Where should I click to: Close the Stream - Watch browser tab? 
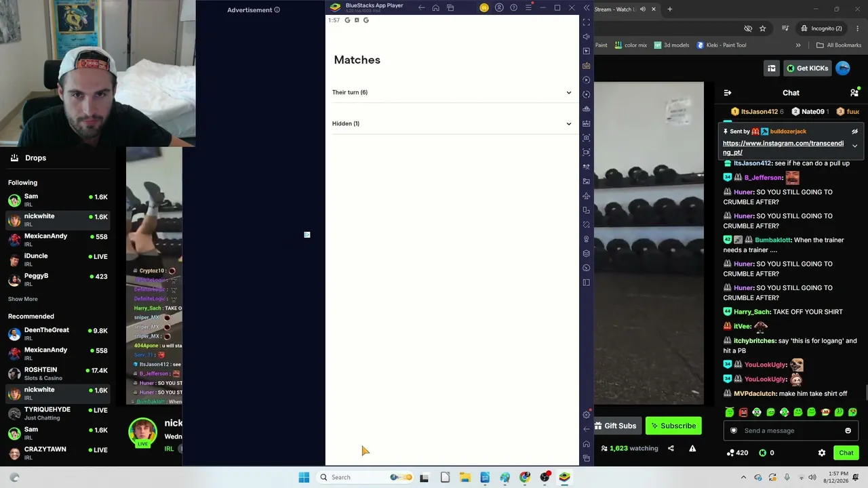coord(654,9)
